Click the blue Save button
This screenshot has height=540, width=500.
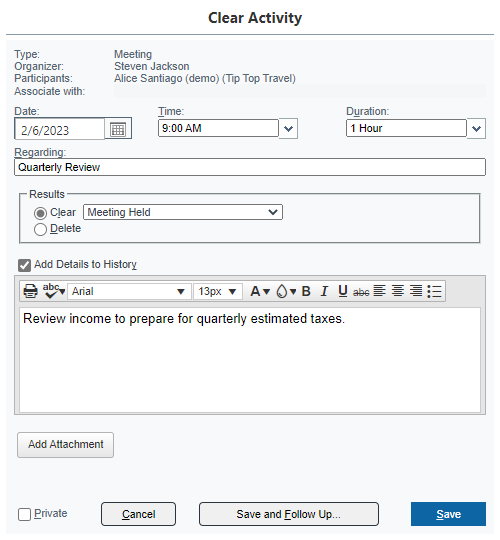point(448,514)
